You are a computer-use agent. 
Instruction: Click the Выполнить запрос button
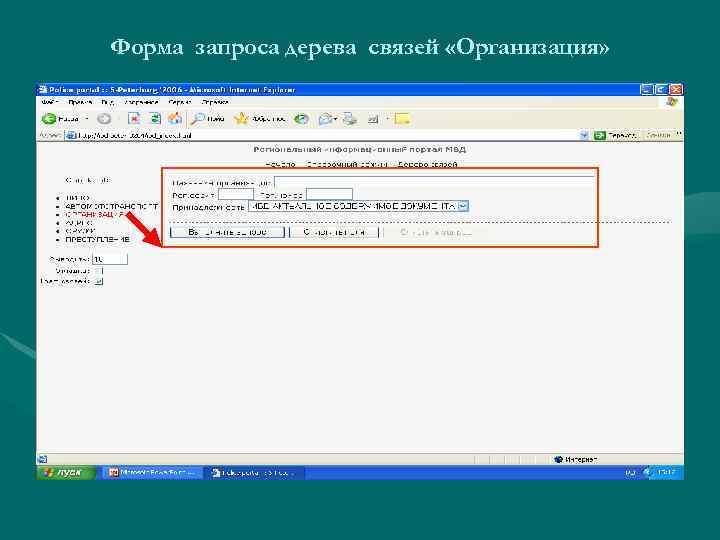pyautogui.click(x=227, y=232)
